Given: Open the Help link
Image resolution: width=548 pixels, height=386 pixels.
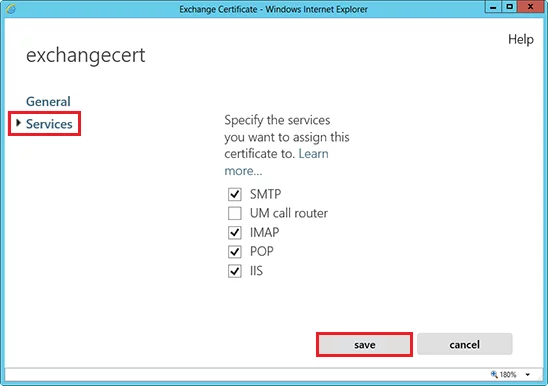Looking at the screenshot, I should 521,39.
